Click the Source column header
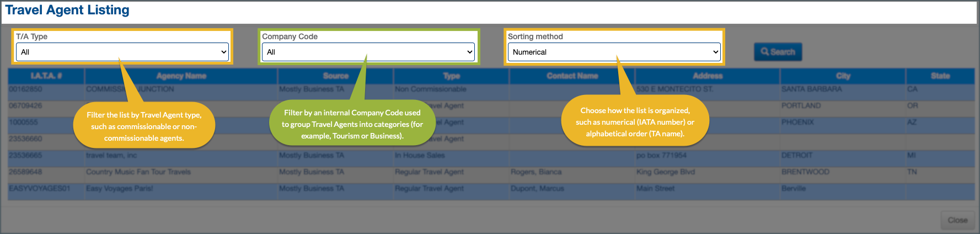 click(335, 76)
